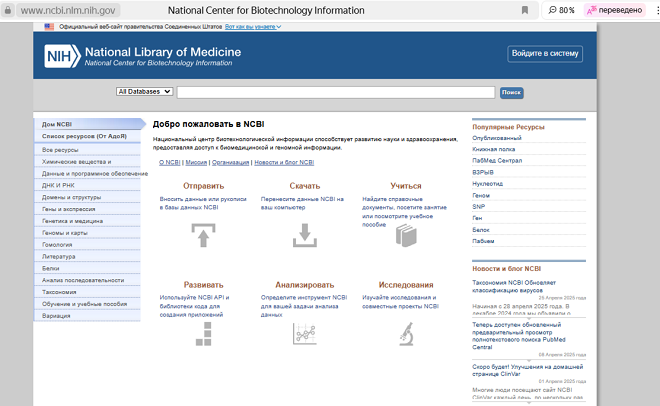Click the books icon under Учиться

(406, 235)
